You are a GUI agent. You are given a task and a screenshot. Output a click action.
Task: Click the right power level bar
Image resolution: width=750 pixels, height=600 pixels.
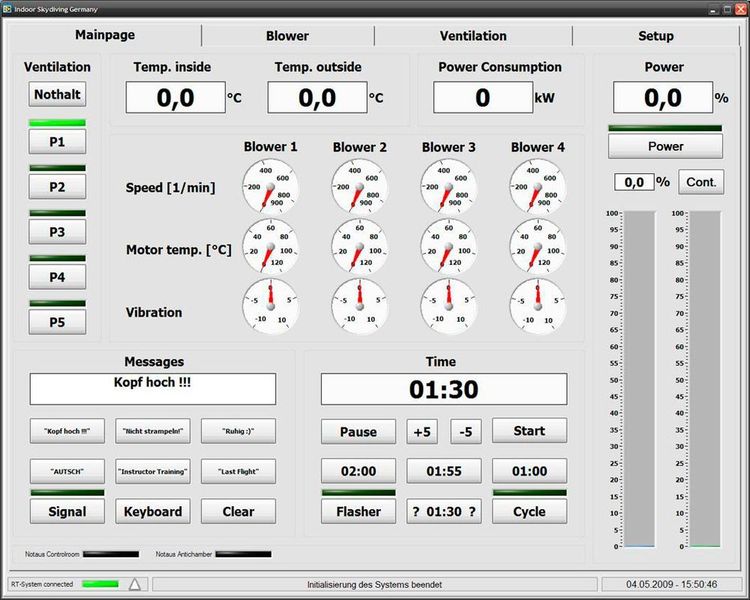[705, 379]
